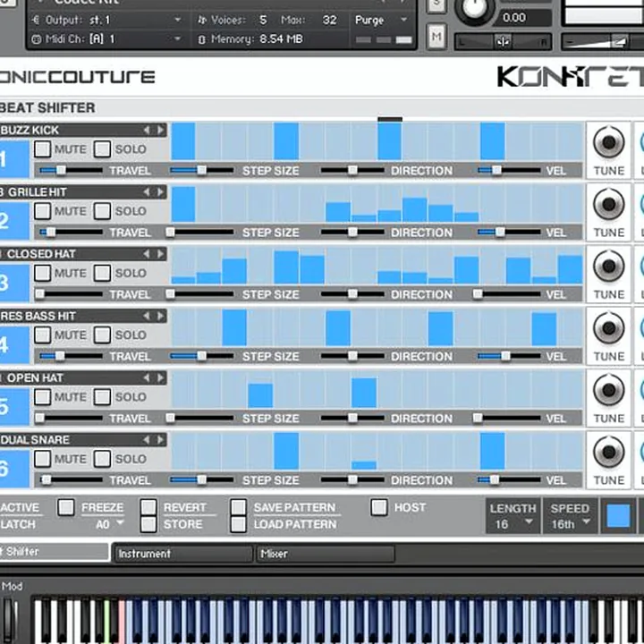Image resolution: width=644 pixels, height=644 pixels.
Task: Select previous sample for Buzz Kick
Action: [146, 131]
